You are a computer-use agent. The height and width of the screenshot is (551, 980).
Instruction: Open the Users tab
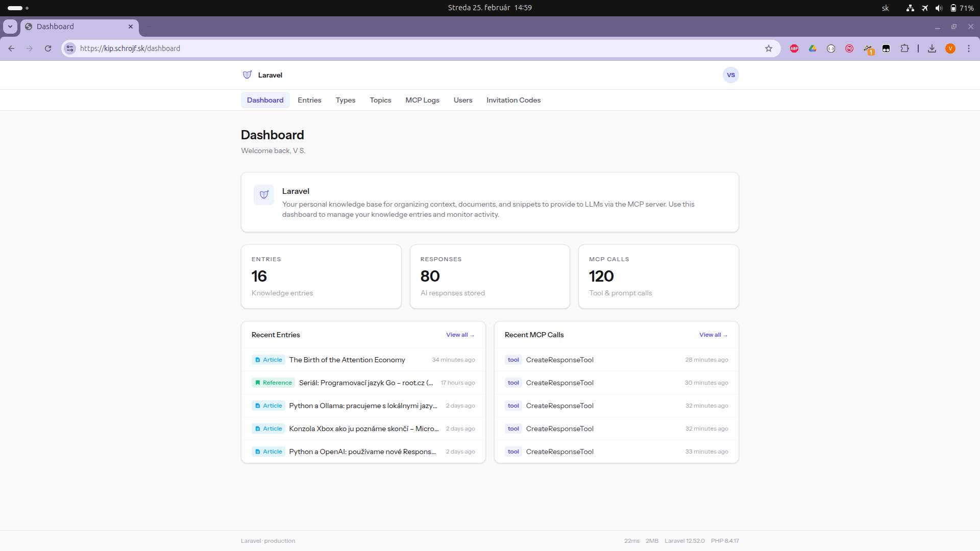463,100
